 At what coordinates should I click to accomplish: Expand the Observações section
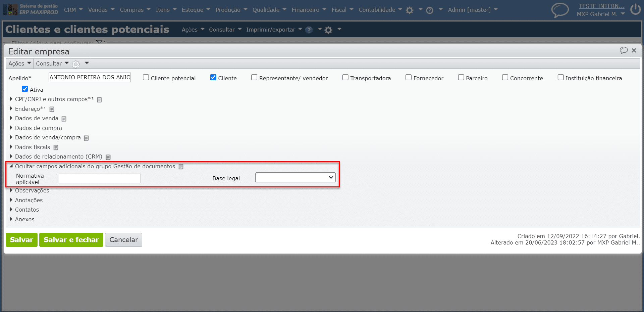point(29,190)
